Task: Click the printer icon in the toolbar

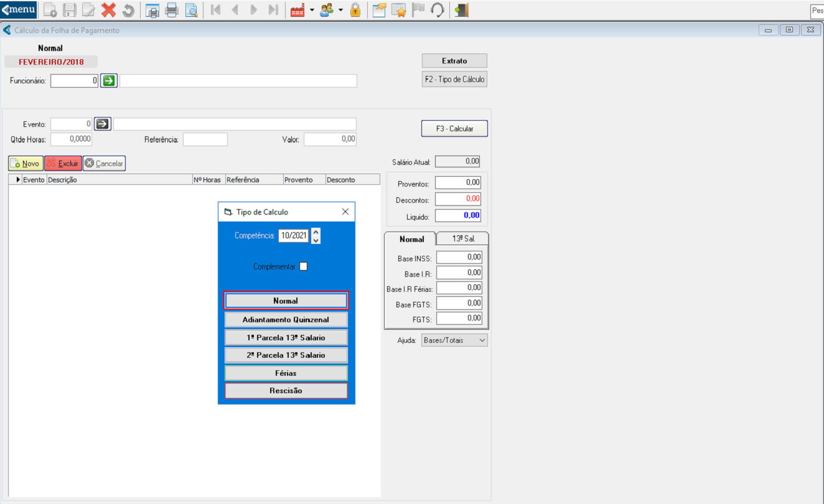Action: pos(172,10)
